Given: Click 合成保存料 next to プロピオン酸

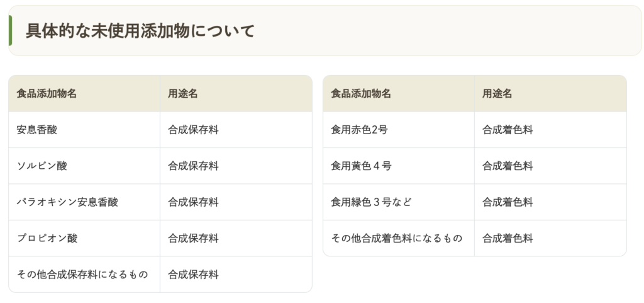Looking at the screenshot, I should (193, 238).
